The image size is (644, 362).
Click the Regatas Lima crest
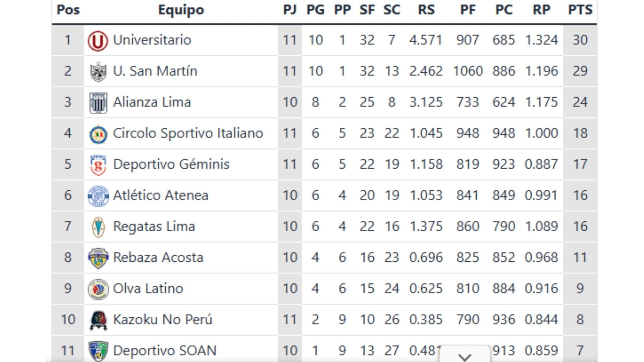(98, 226)
